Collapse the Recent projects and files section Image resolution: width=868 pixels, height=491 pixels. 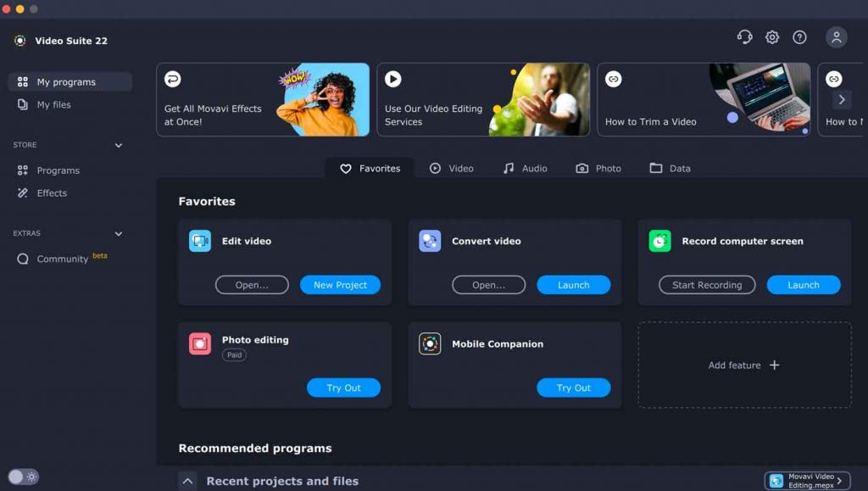pyautogui.click(x=187, y=480)
